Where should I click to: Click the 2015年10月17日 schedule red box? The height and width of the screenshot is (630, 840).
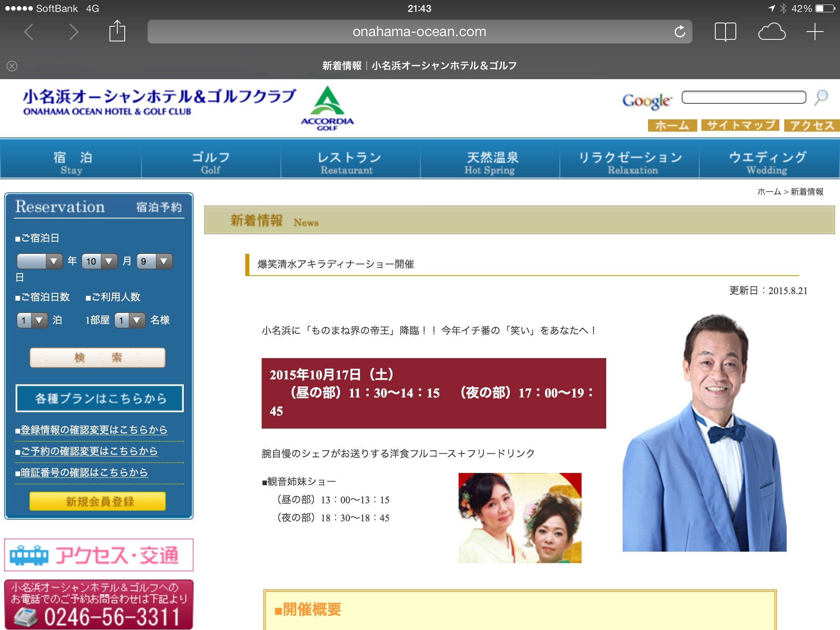coord(434,393)
